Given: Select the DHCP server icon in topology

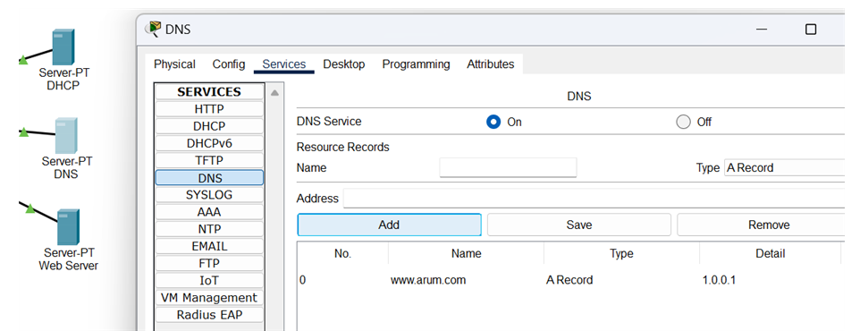Looking at the screenshot, I should [x=63, y=47].
